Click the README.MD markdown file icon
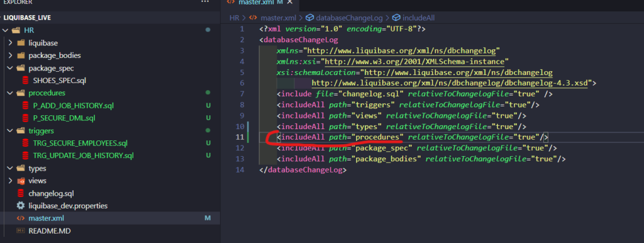 pyautogui.click(x=21, y=231)
